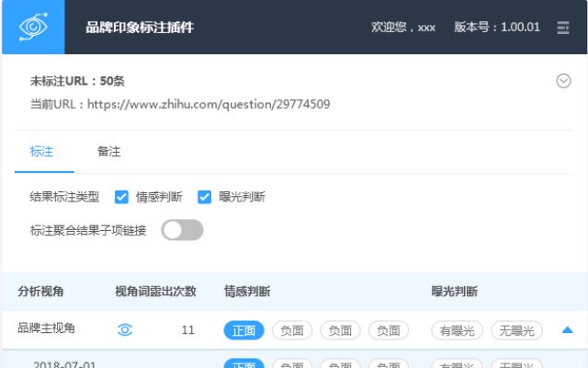This screenshot has width=588, height=368.
Task: Switch to the 备注 tab
Action: 108,151
